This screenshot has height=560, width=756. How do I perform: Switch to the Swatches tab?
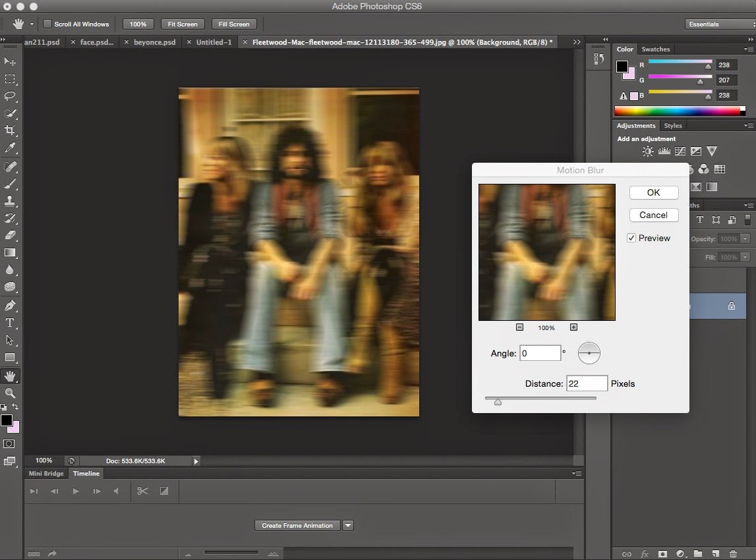[x=656, y=49]
